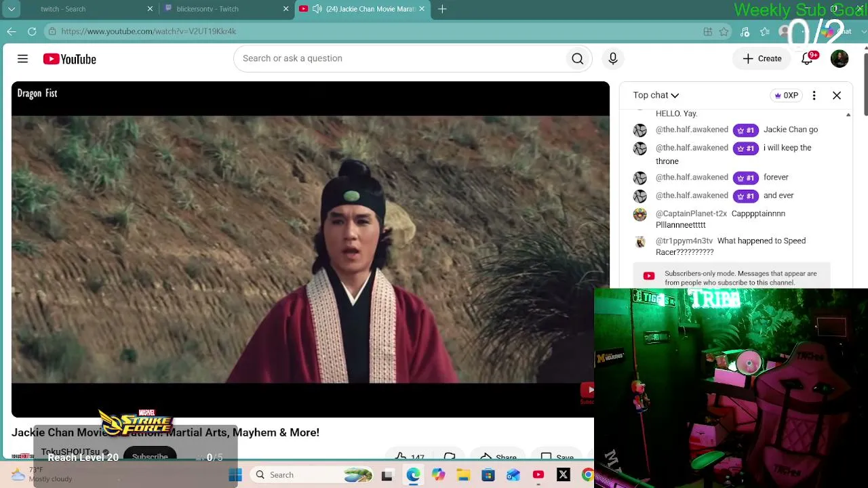This screenshot has width=868, height=488.
Task: Open the 0XP chat points badge
Action: (787, 96)
